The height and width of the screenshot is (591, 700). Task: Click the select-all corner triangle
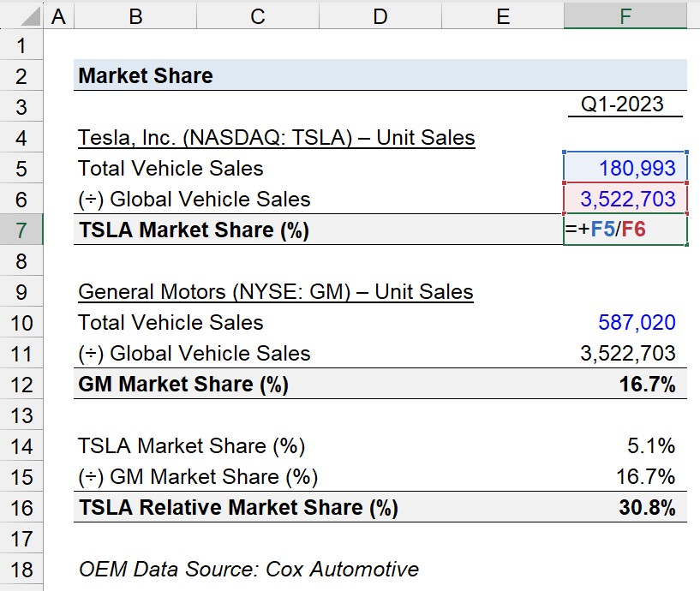click(30, 17)
